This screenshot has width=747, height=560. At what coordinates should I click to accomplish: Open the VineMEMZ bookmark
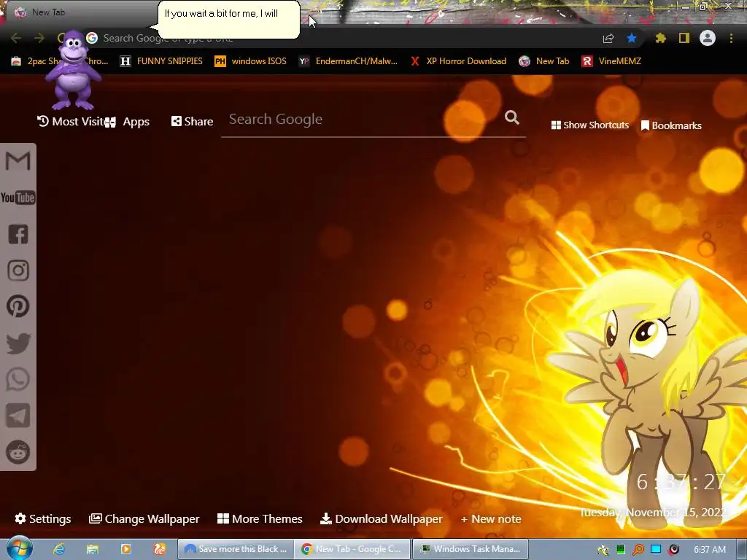[x=611, y=61]
